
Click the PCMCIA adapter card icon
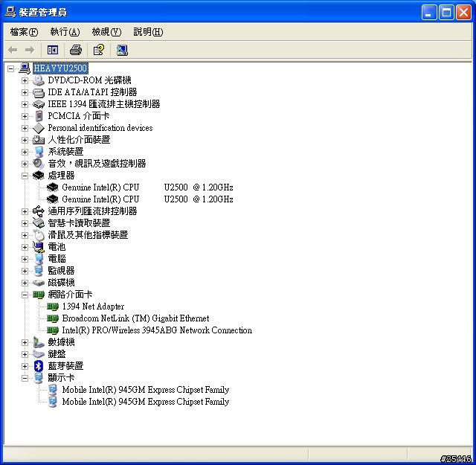39,116
